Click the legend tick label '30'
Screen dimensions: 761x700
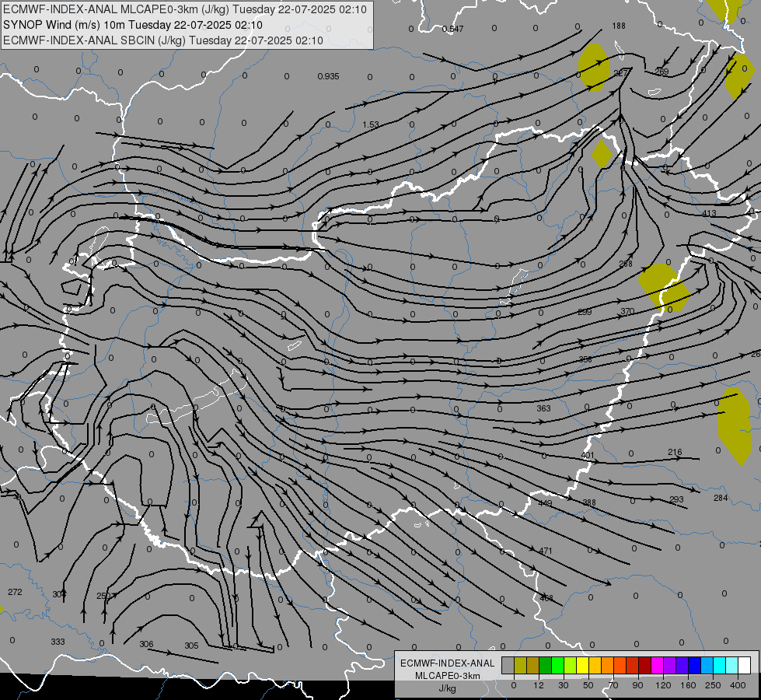(x=563, y=685)
